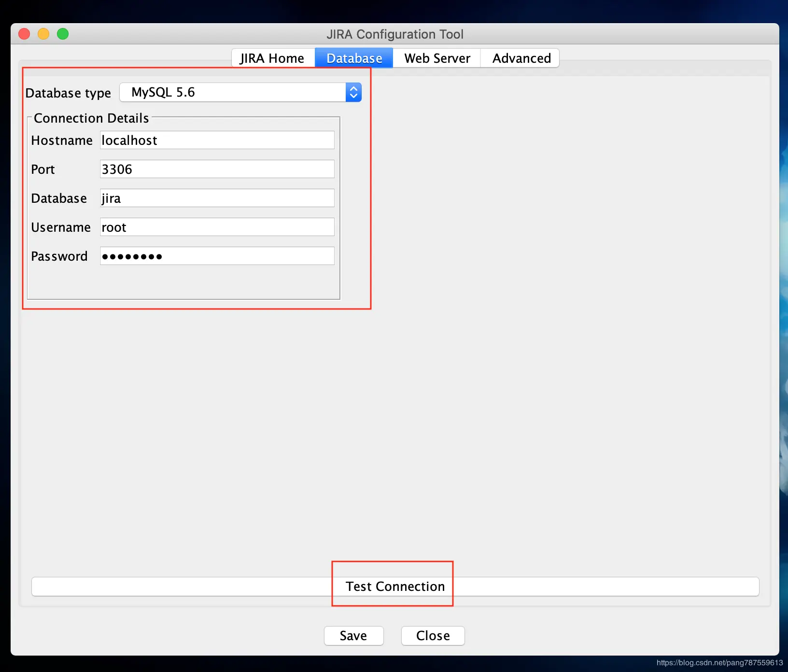Image resolution: width=788 pixels, height=672 pixels.
Task: Click the Database name field
Action: tap(217, 198)
